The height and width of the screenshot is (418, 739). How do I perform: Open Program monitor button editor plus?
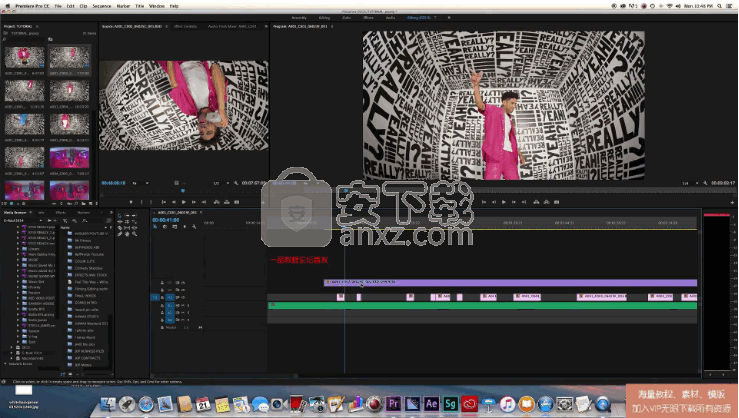tap(732, 202)
